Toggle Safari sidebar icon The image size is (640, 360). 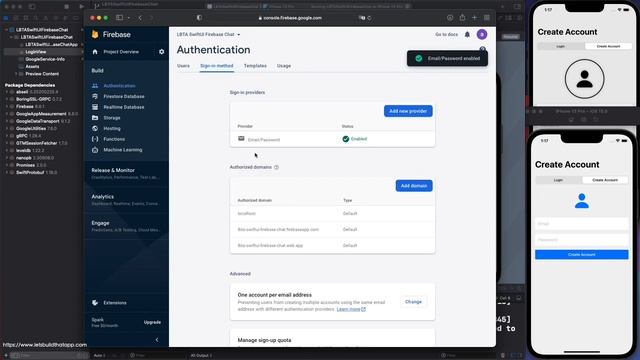point(120,18)
